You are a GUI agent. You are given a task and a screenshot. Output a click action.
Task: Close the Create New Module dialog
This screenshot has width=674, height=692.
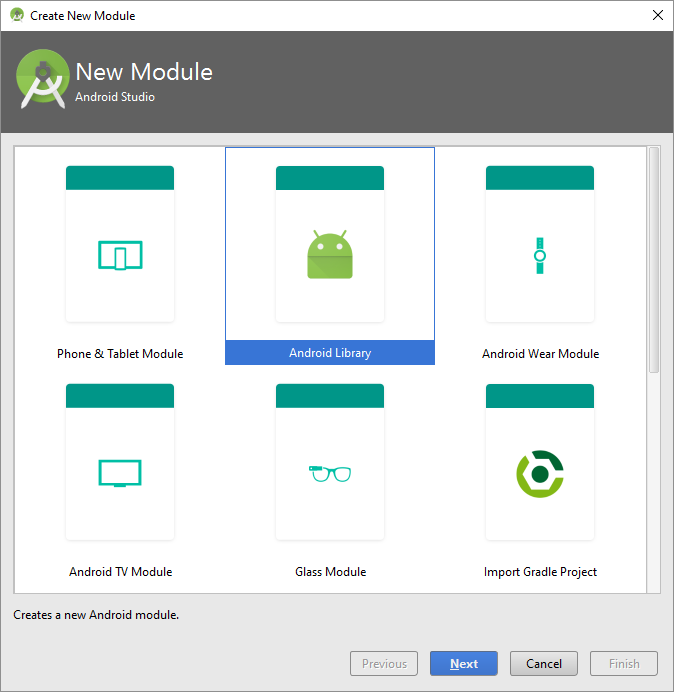click(658, 15)
